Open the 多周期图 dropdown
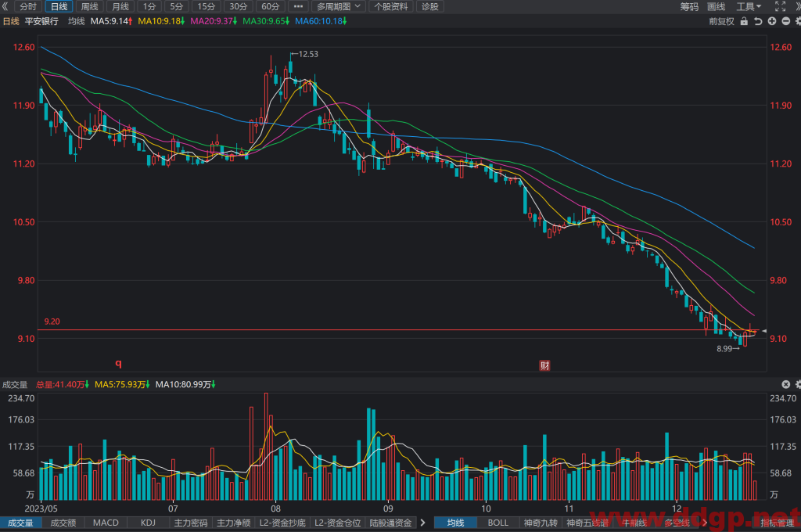This screenshot has height=532, width=801. pos(338,6)
